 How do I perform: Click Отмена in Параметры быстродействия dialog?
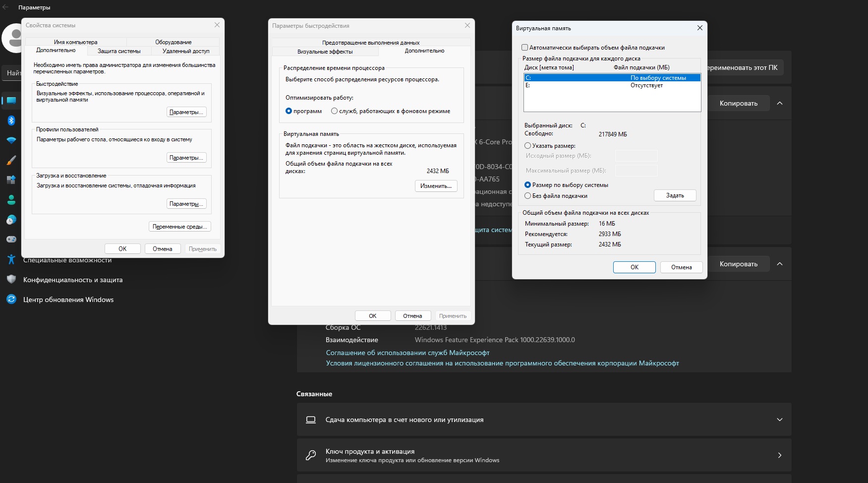tap(412, 316)
